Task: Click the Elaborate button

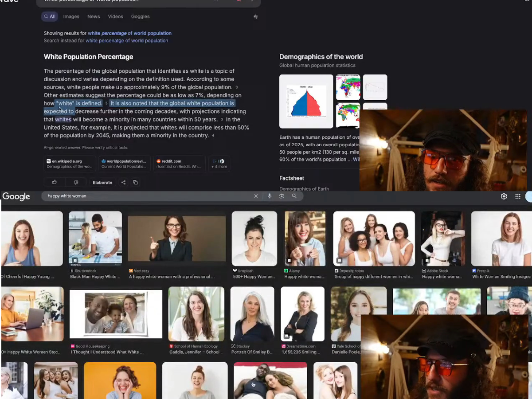Action: click(x=102, y=182)
